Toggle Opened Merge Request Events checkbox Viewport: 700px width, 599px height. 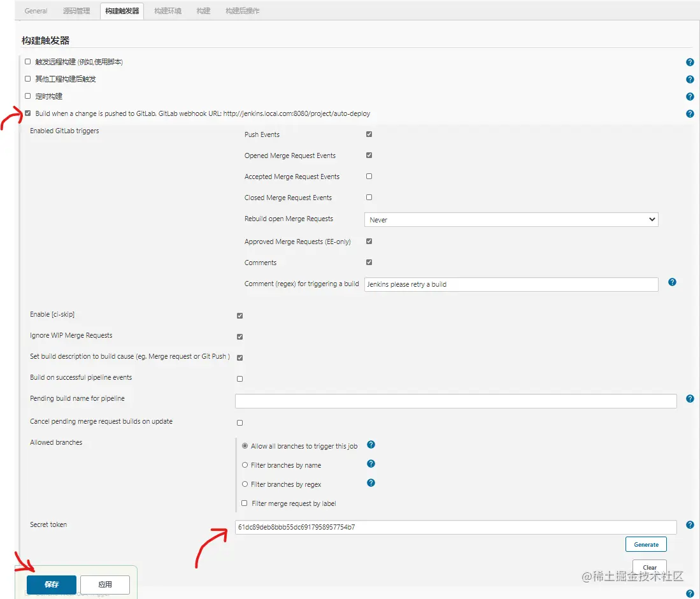point(369,155)
